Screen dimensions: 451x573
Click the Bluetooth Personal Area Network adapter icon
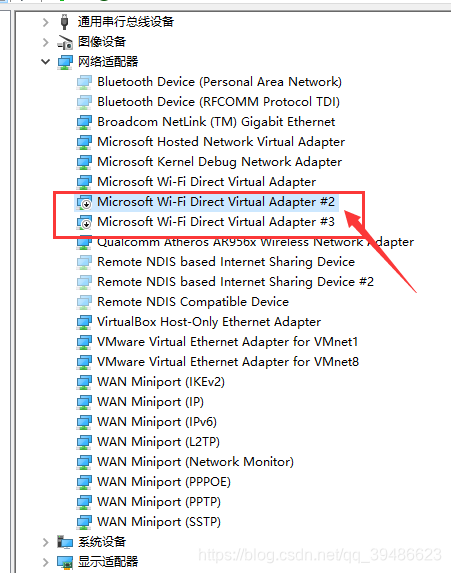tap(84, 82)
